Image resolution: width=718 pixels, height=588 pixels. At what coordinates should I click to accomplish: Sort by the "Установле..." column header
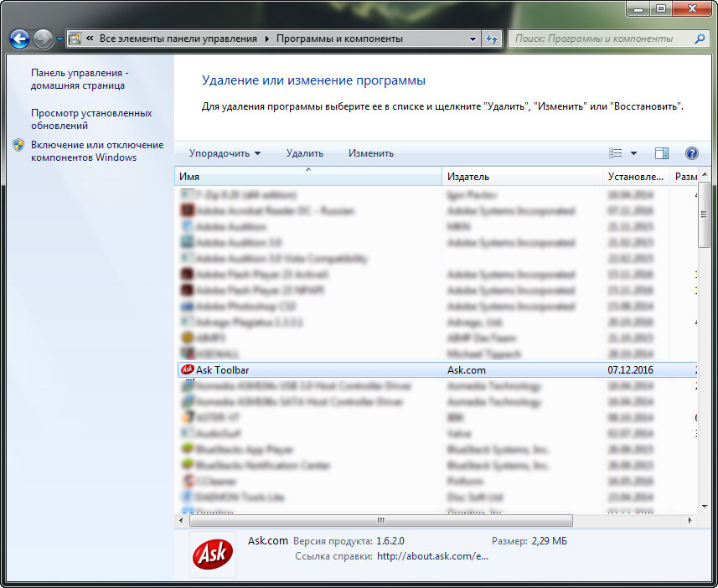point(636,177)
